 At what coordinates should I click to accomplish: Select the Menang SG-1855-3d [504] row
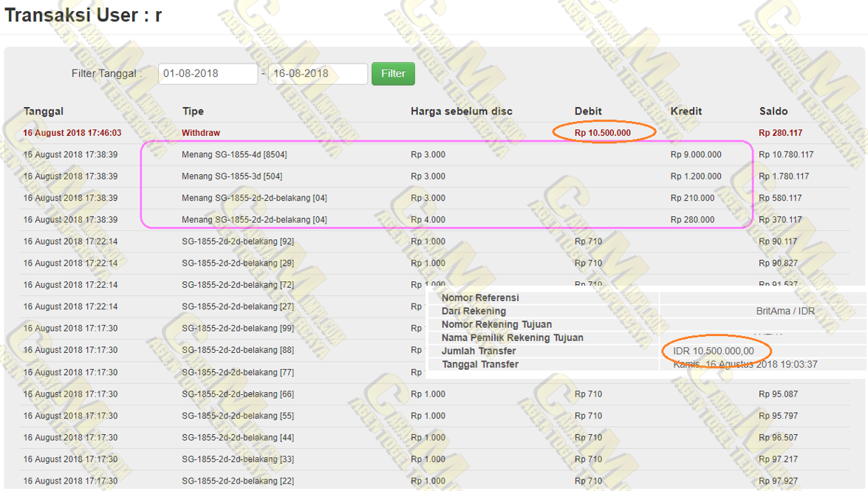point(231,176)
